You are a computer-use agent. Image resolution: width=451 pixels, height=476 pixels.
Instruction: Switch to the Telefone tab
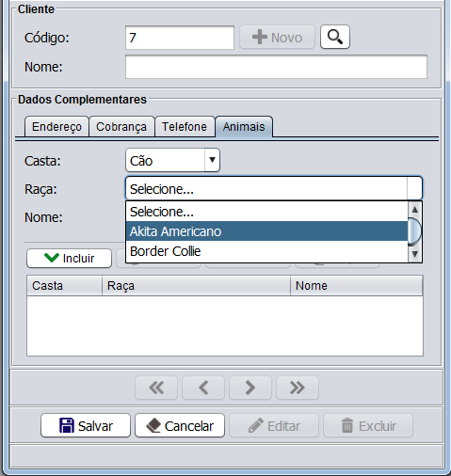coord(185,127)
